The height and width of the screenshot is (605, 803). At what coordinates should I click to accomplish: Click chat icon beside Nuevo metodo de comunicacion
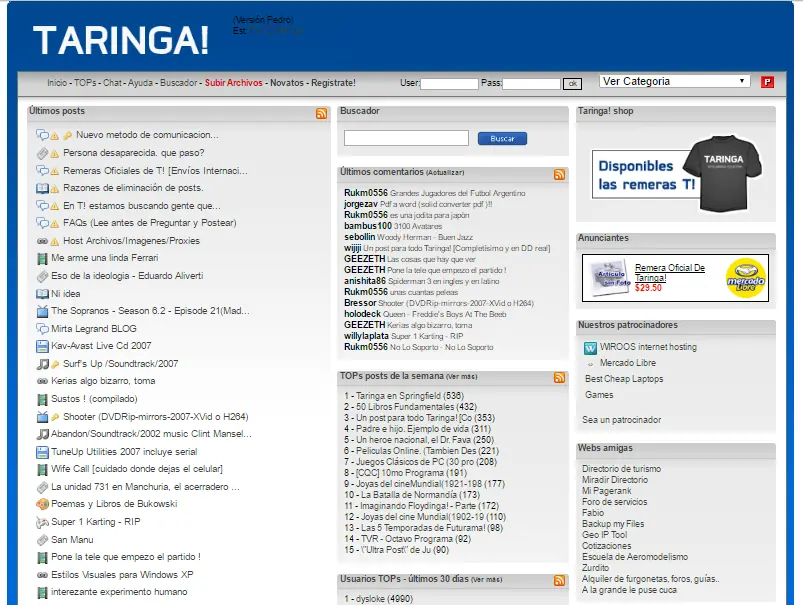(x=42, y=135)
